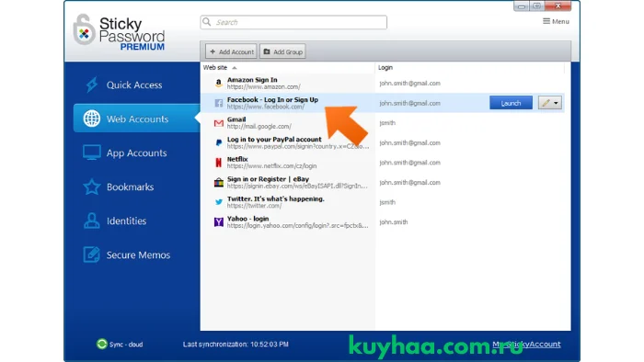Sort by the Login column header

coord(385,68)
